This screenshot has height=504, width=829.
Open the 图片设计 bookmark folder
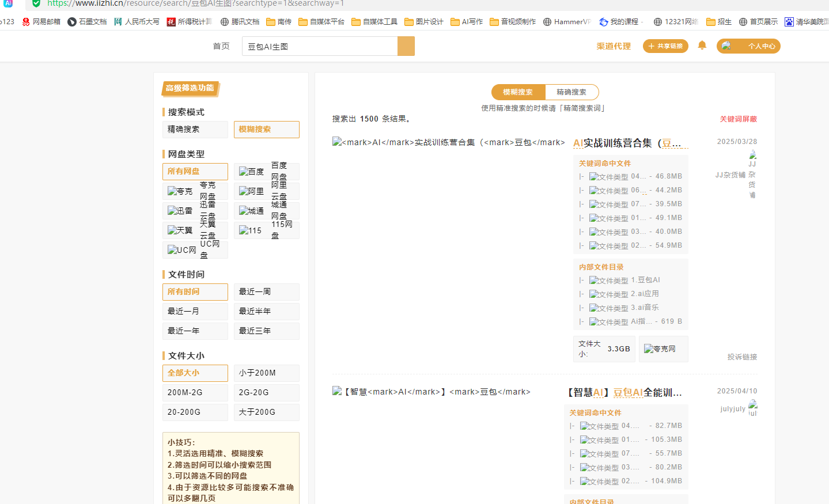pyautogui.click(x=424, y=22)
